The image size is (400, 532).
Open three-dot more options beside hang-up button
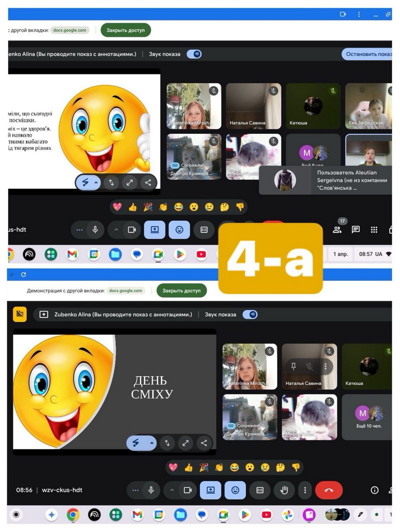tap(305, 490)
